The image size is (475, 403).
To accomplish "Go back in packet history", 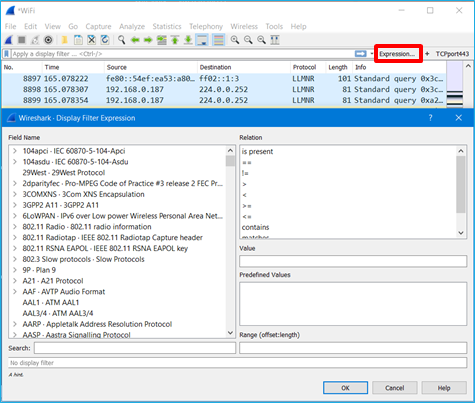I will pyautogui.click(x=135, y=40).
